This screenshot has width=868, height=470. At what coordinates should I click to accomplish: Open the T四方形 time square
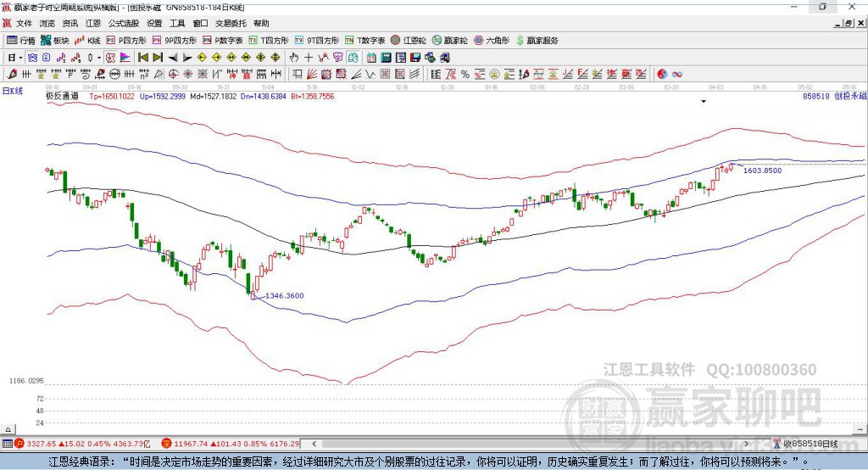click(x=269, y=41)
